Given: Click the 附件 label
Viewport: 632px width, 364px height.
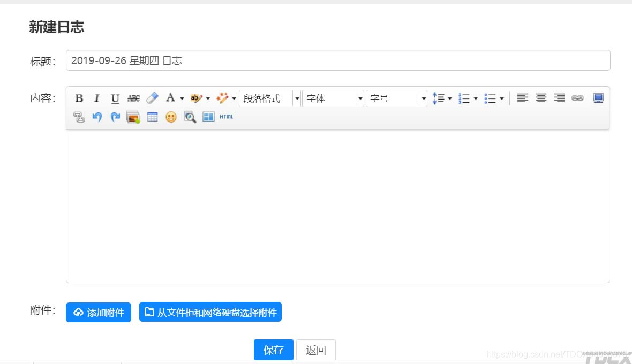Looking at the screenshot, I should [43, 310].
